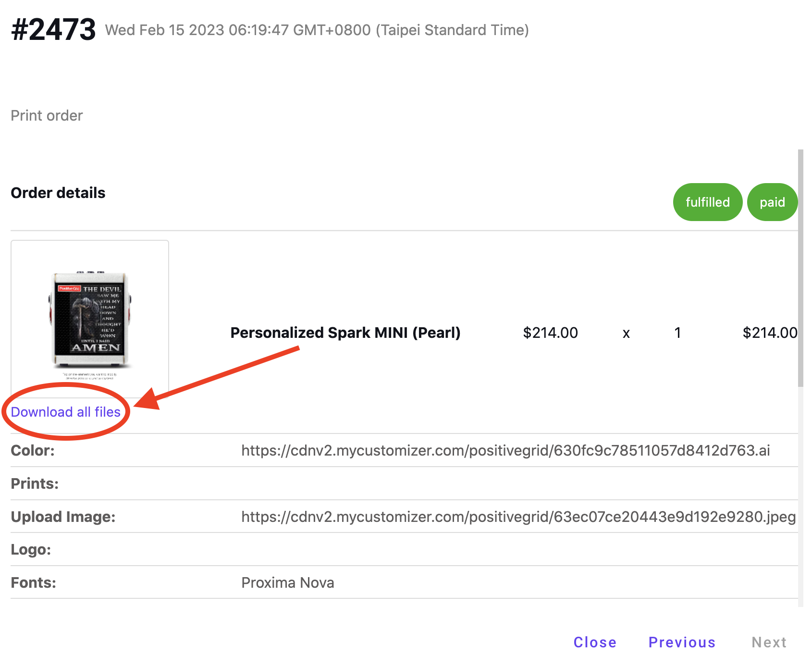Click the order number #2473 heading
This screenshot has height=668, width=812.
point(53,29)
